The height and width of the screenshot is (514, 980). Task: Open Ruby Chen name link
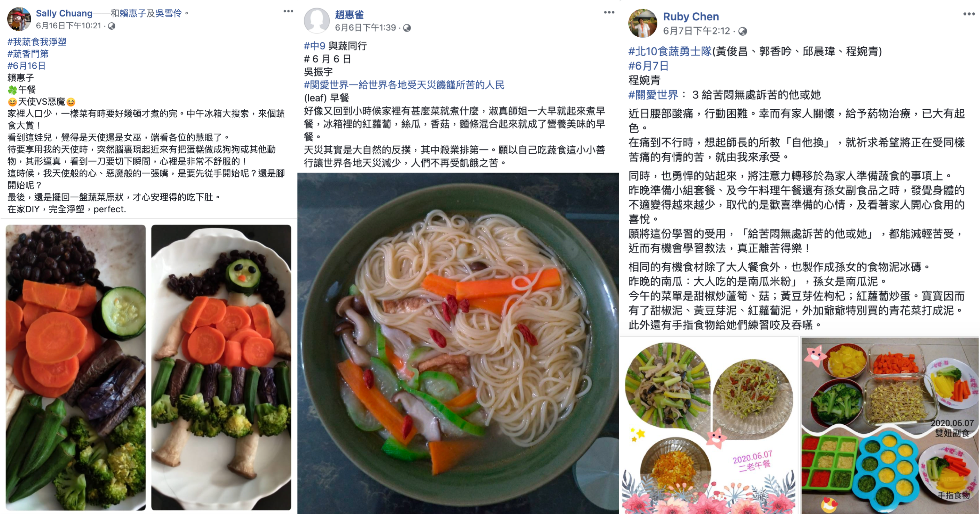pyautogui.click(x=691, y=17)
